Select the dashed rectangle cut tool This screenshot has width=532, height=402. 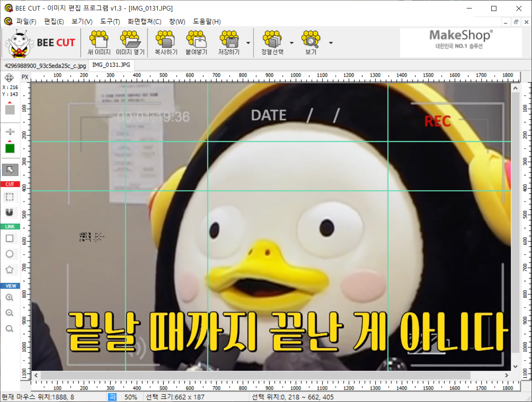(10, 197)
